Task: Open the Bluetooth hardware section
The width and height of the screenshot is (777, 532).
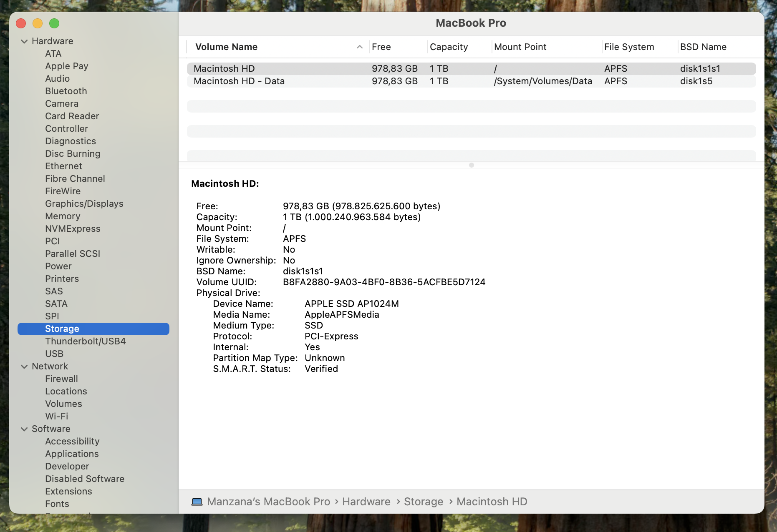Action: pos(66,91)
